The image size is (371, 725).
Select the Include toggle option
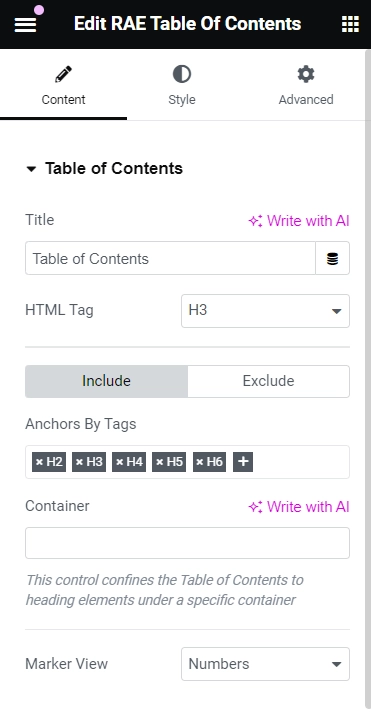pos(106,381)
